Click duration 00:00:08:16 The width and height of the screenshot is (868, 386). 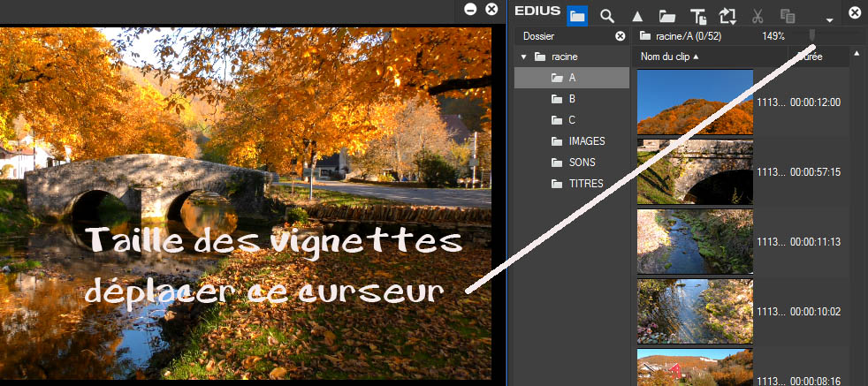(816, 381)
